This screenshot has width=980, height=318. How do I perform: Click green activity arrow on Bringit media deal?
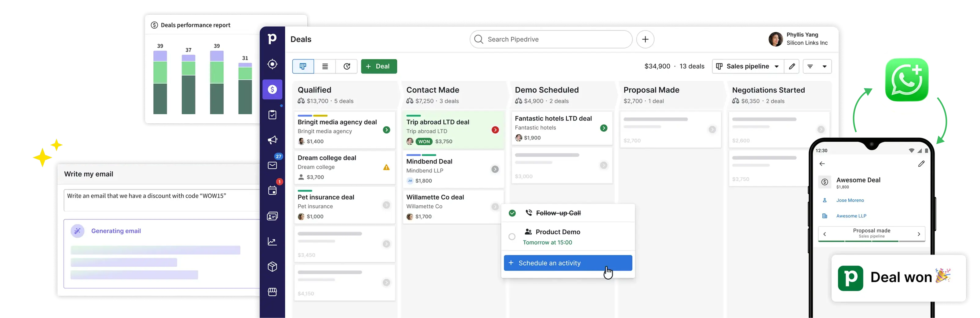click(x=386, y=130)
